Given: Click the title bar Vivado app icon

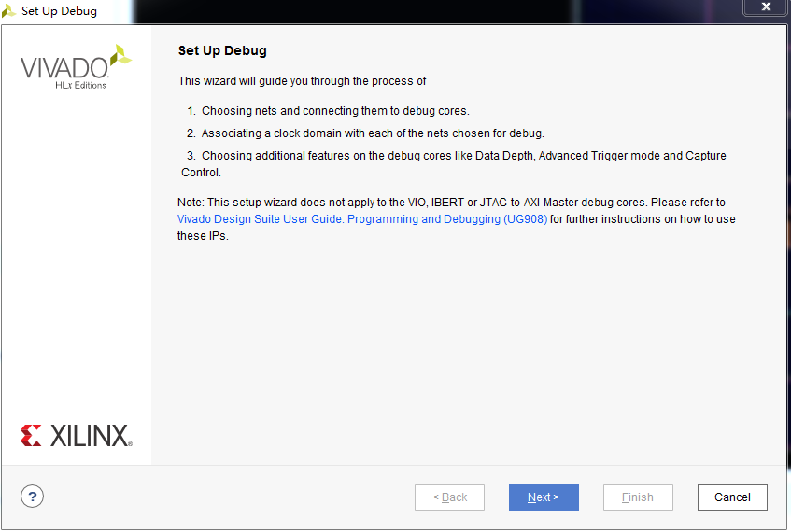Looking at the screenshot, I should (8, 11).
